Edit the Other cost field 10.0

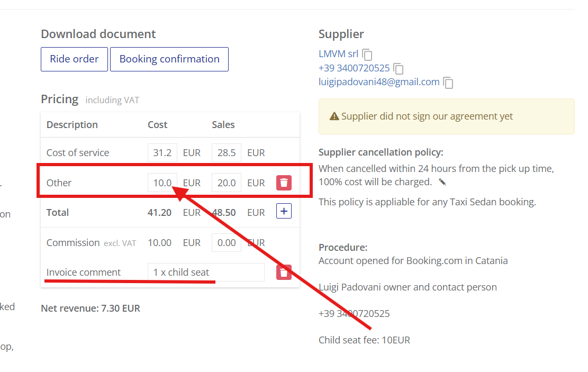point(162,183)
